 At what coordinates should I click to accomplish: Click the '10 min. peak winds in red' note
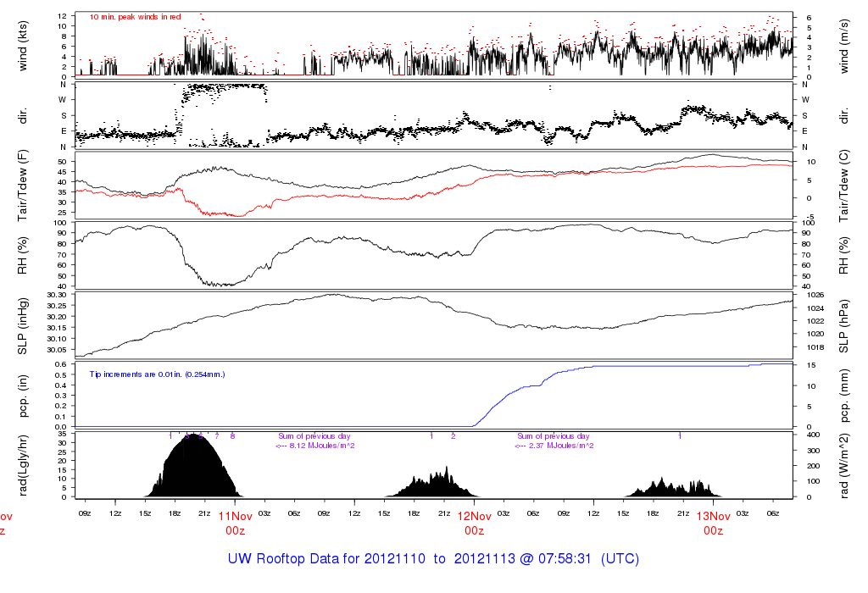pyautogui.click(x=135, y=17)
